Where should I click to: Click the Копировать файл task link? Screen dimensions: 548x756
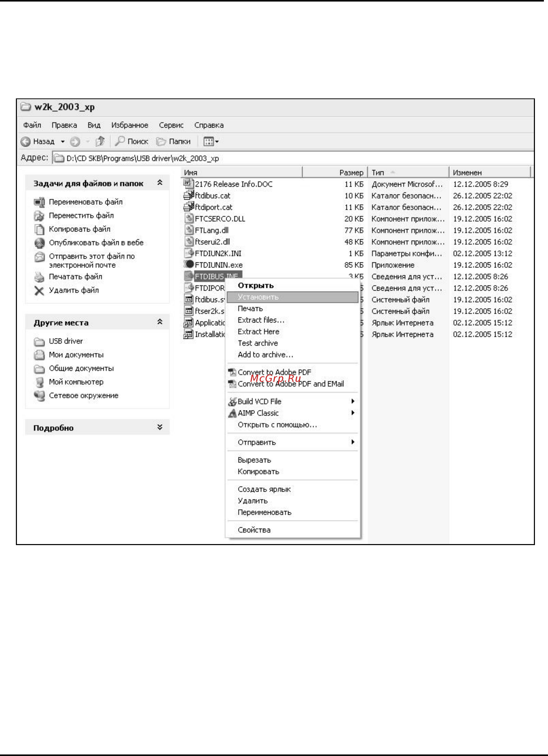(x=80, y=229)
